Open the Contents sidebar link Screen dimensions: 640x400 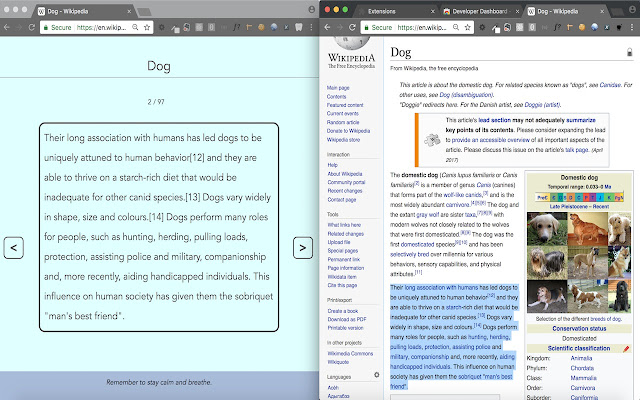(336, 97)
